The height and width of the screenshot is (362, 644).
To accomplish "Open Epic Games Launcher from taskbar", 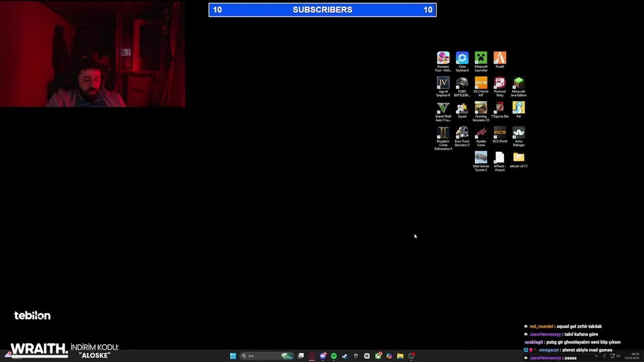I will 356,356.
